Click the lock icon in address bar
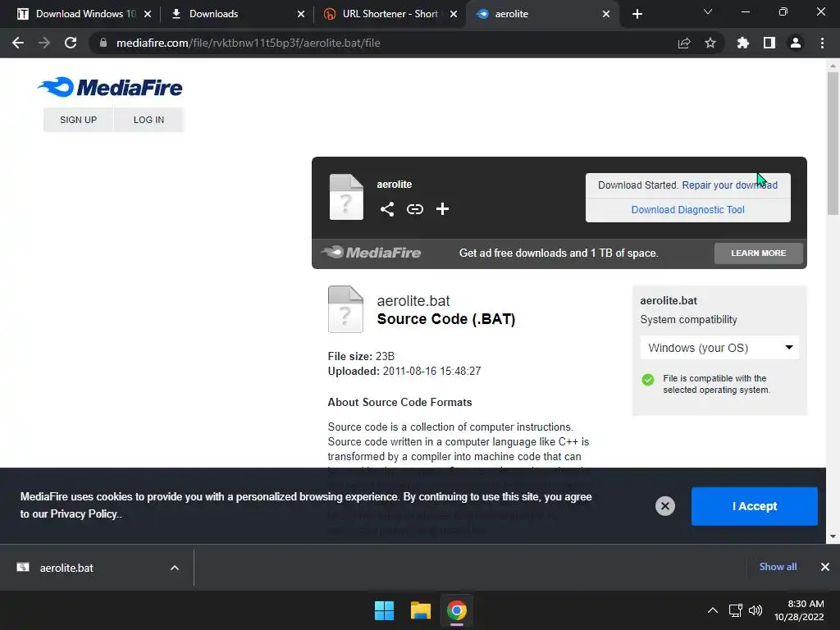 coord(103,43)
